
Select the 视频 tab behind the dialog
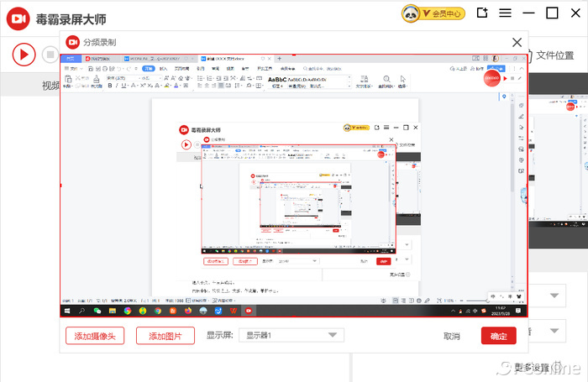tap(50, 86)
